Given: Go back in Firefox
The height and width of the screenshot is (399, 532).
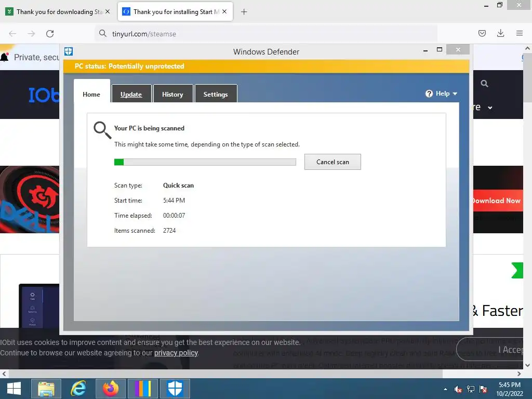Looking at the screenshot, I should pos(12,34).
